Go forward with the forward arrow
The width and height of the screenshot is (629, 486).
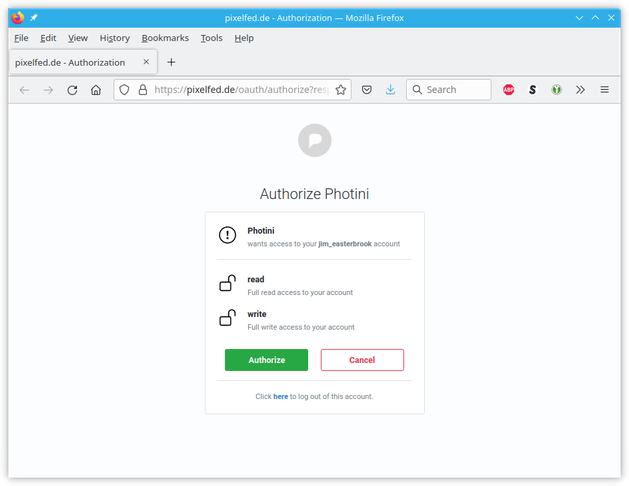point(48,90)
